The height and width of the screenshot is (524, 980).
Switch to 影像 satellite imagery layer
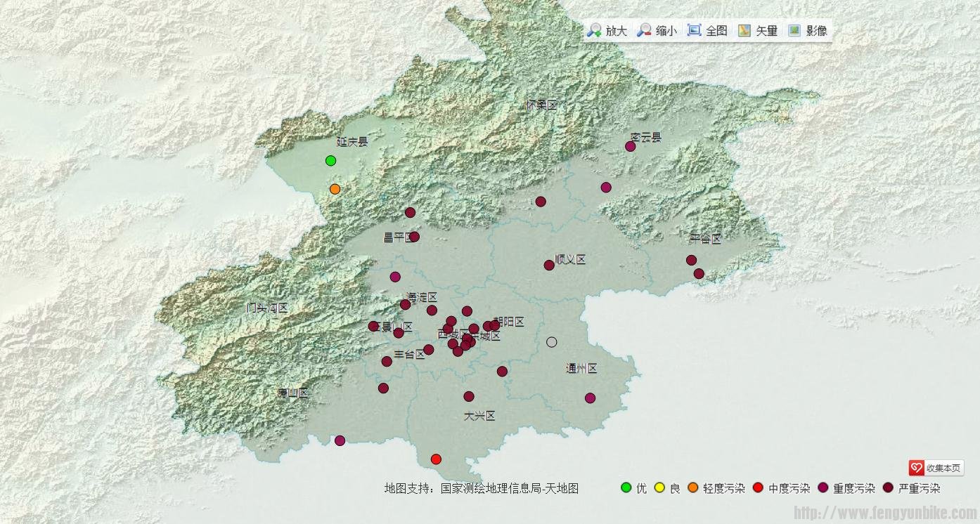coord(795,30)
